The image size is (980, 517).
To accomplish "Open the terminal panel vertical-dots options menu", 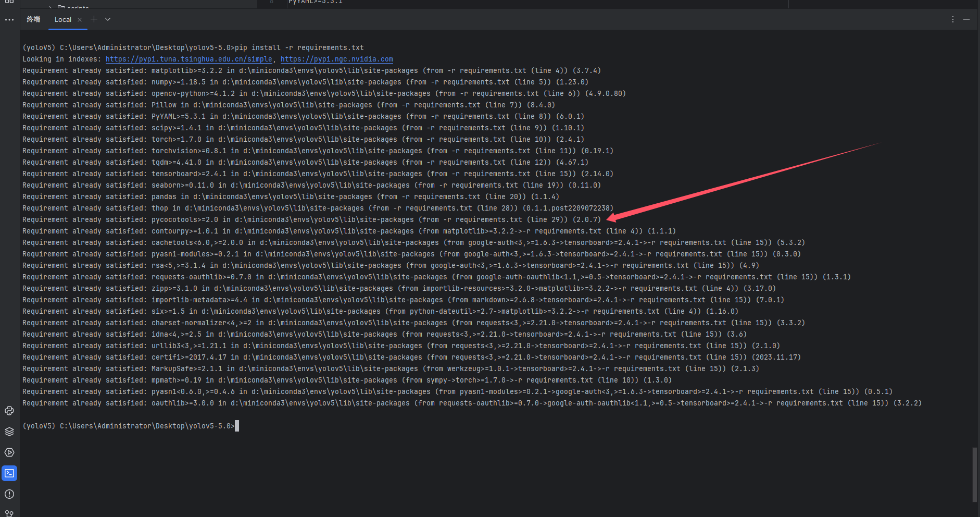I will point(952,19).
